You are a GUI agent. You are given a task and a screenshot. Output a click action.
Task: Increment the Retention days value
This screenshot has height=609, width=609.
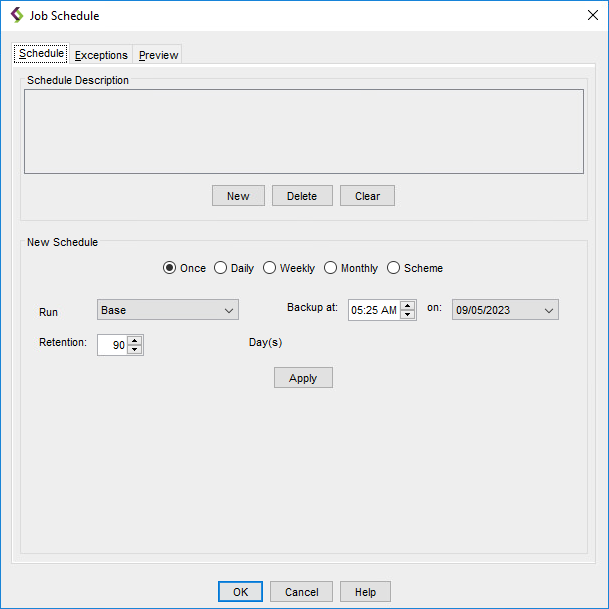(135, 340)
